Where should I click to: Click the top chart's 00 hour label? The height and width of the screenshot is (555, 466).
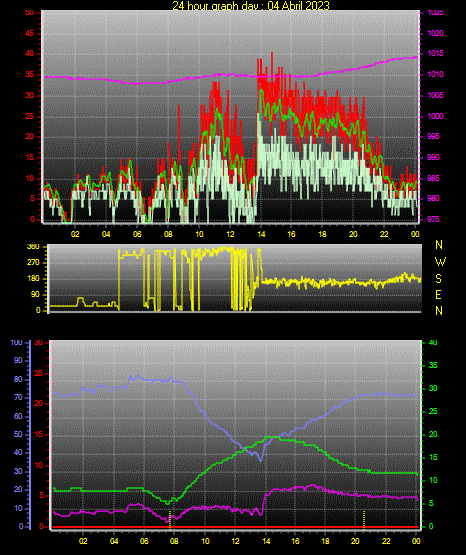[x=415, y=234]
